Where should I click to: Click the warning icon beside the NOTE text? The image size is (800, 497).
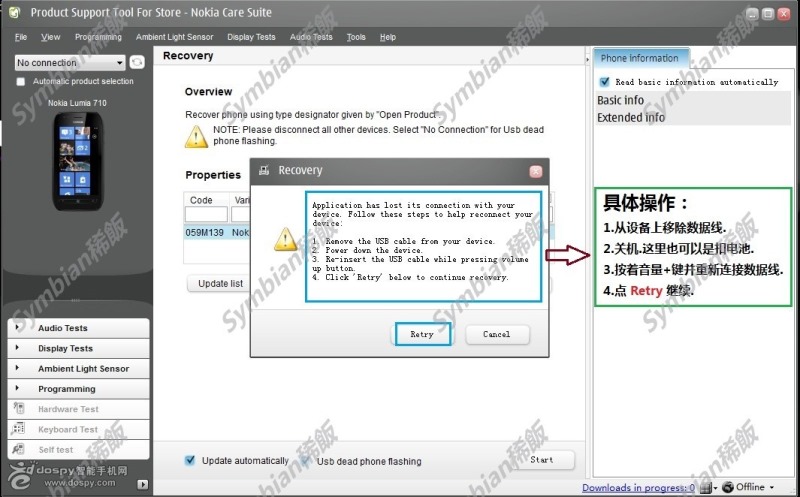click(x=196, y=137)
